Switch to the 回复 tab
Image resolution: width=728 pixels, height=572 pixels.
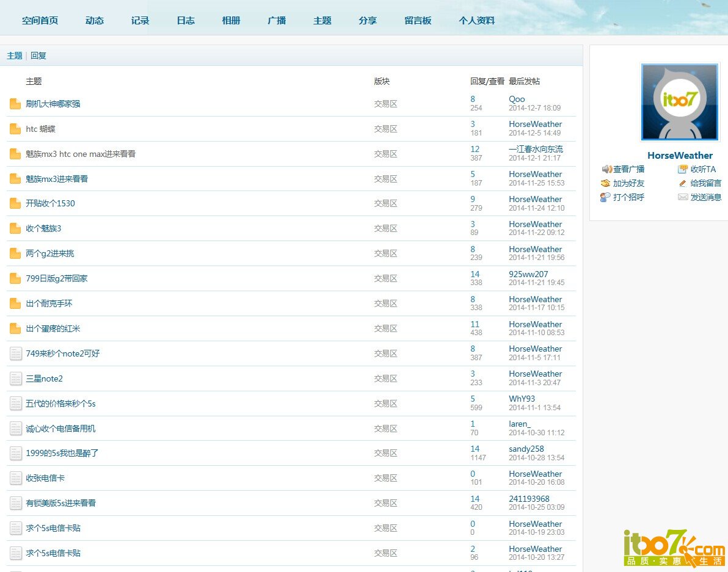[38, 56]
